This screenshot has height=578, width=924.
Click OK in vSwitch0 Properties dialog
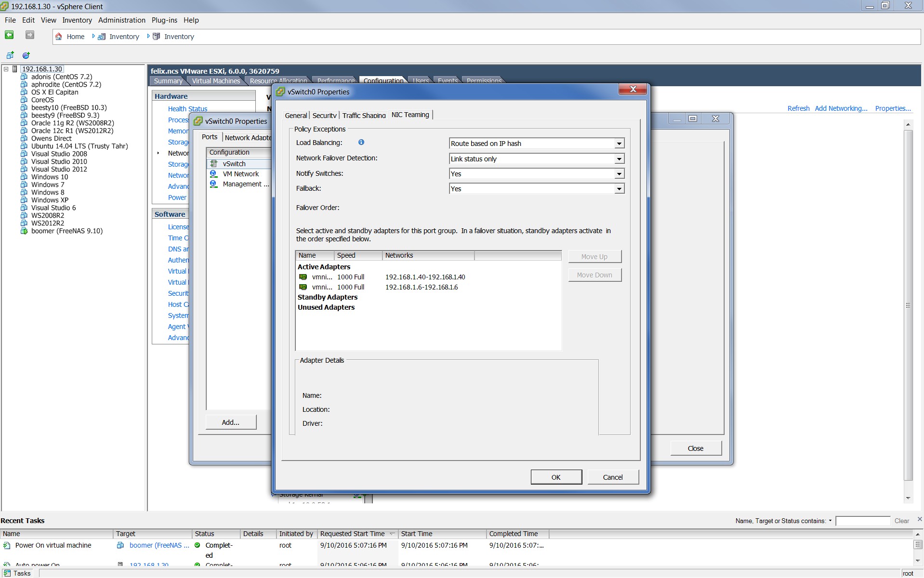[556, 477]
